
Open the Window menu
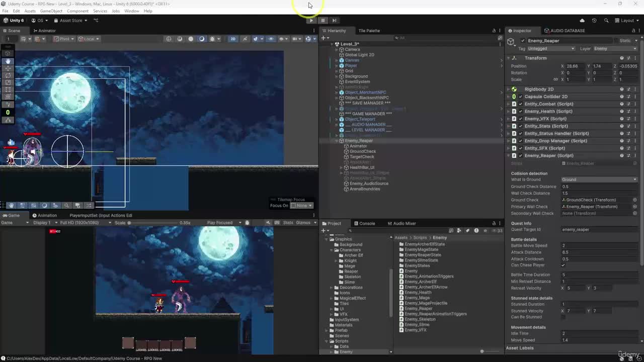coord(131,11)
